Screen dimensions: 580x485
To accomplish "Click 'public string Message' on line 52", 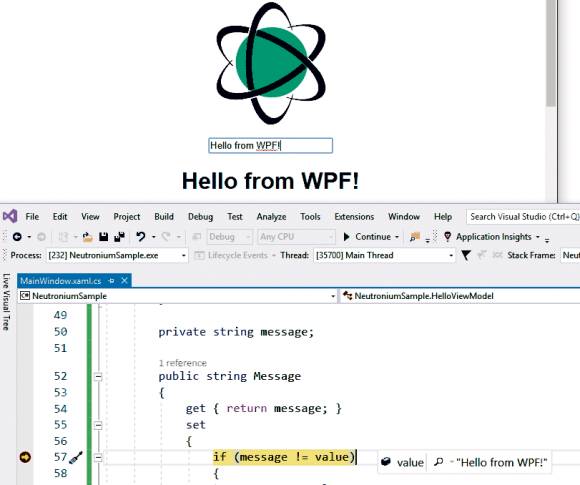I will [x=230, y=376].
